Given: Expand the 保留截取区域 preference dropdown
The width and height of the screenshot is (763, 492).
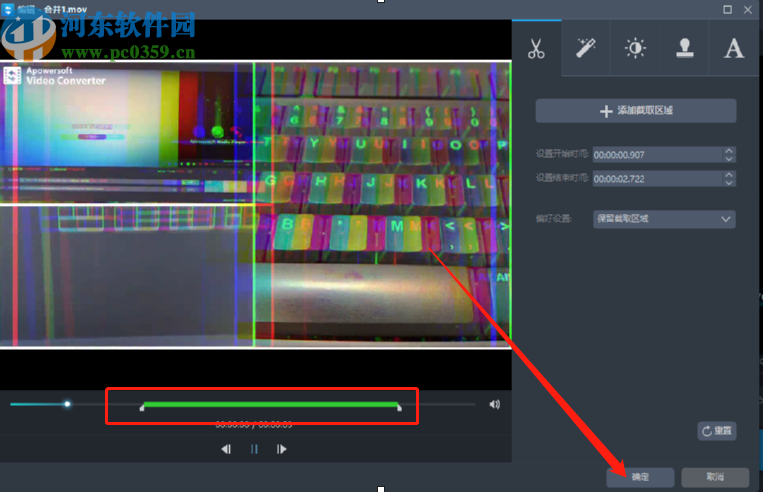Looking at the screenshot, I should pos(664,219).
